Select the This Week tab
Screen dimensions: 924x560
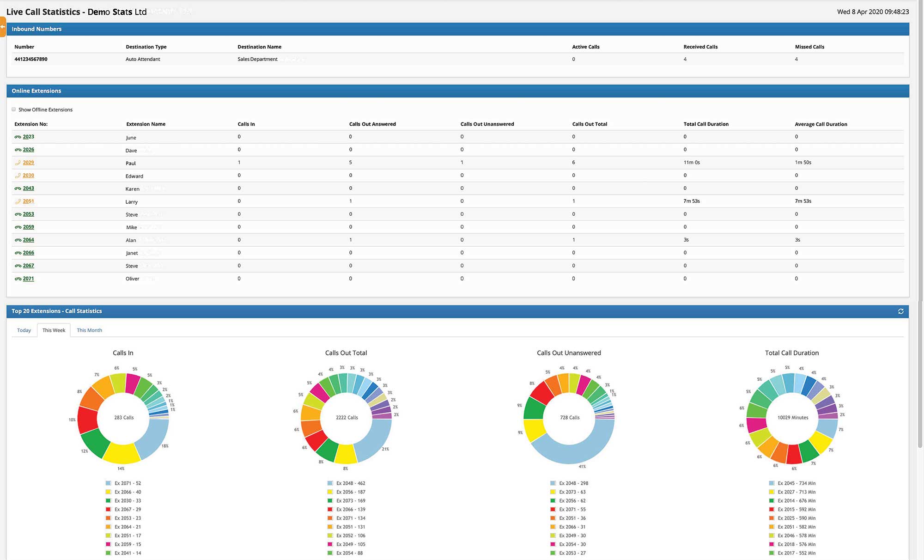54,330
